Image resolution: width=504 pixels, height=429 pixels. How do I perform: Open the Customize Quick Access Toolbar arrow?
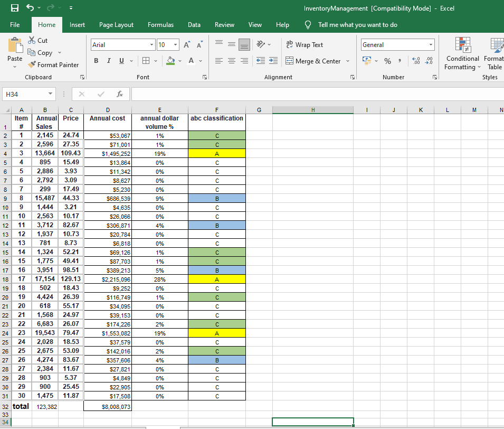pyautogui.click(x=71, y=8)
